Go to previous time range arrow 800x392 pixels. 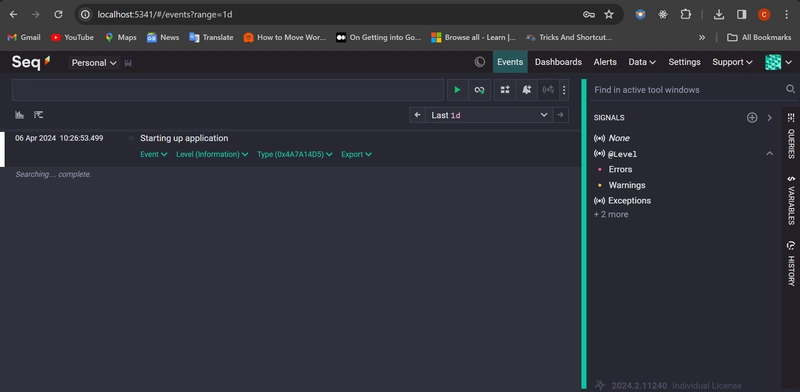[417, 115]
